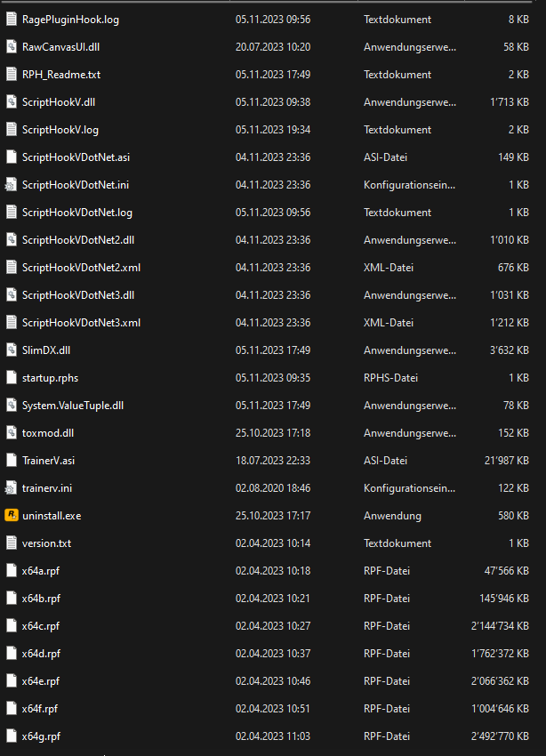Viewport: 546px width, 756px height.
Task: Select the startup.rphs file icon
Action: (x=12, y=378)
